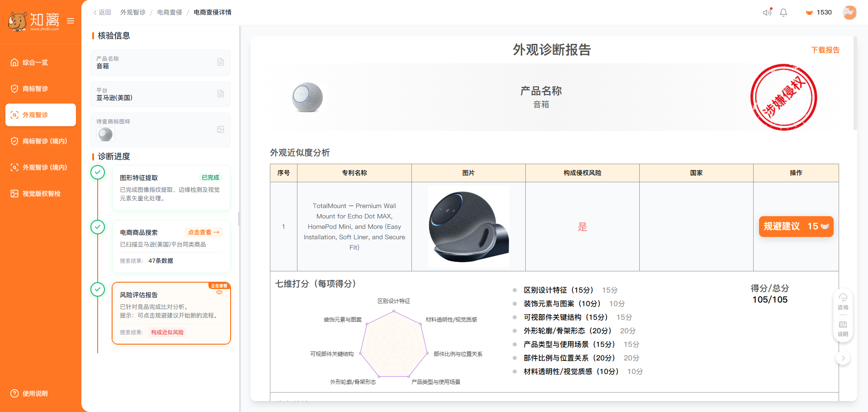
Task: Open 商标智诊 menu item
Action: (x=41, y=89)
